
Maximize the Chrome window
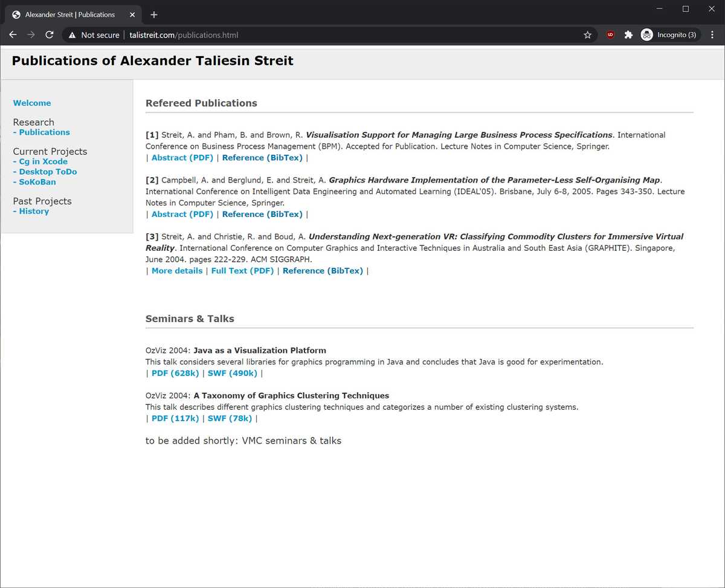pyautogui.click(x=686, y=9)
